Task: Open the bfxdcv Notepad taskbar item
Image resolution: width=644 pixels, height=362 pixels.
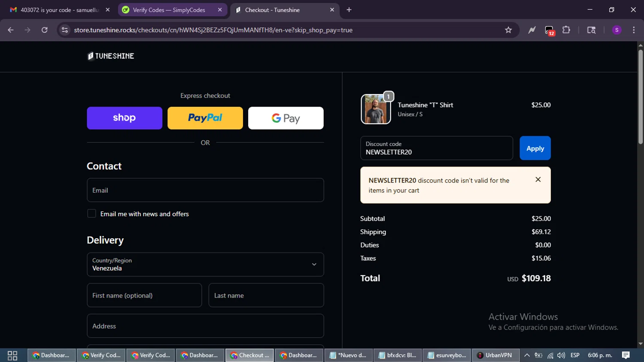Action: [398, 355]
